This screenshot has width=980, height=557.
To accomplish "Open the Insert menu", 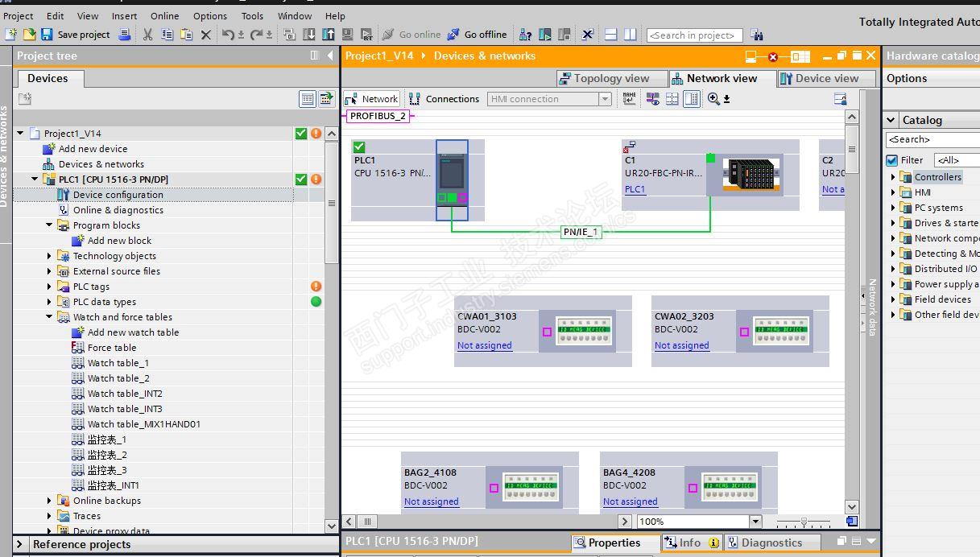I will (124, 15).
